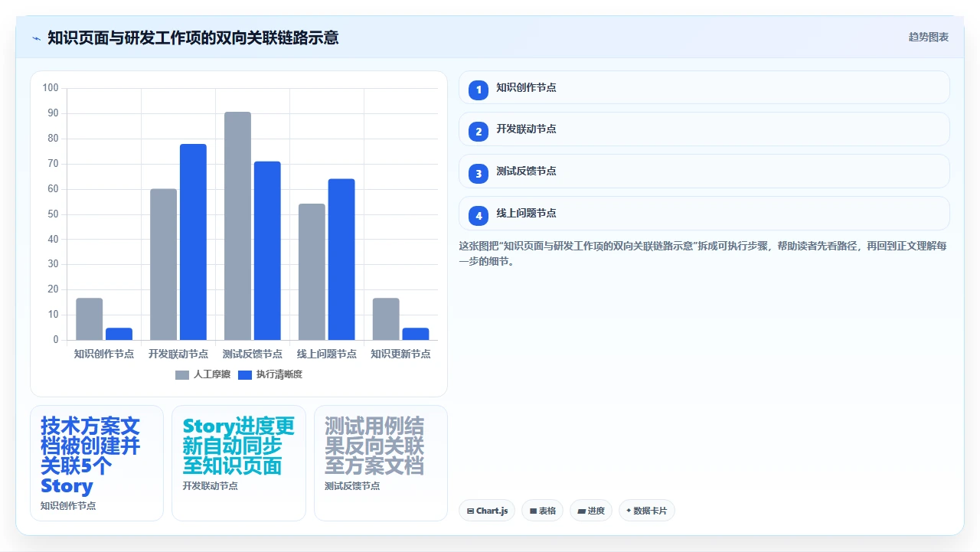
Task: Click the blue bar for 线上问题节点
Action: point(341,260)
